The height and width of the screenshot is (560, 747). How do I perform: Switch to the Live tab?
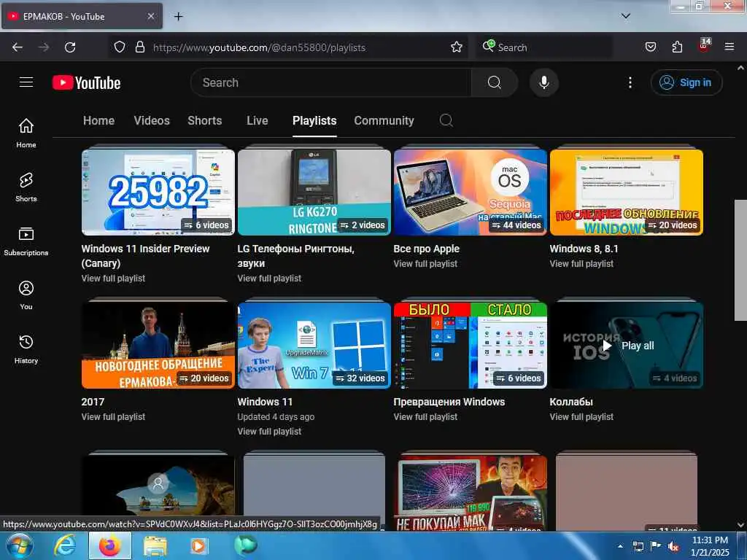coord(258,120)
